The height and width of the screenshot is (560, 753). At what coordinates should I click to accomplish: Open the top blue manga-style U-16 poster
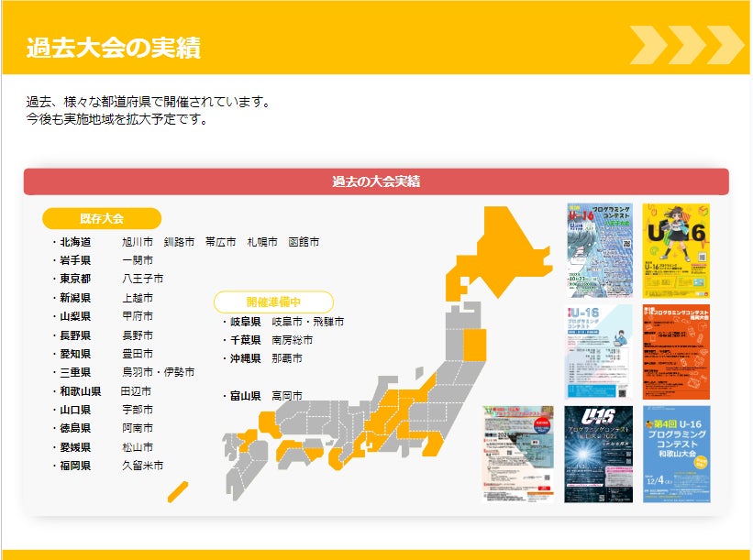[600, 250]
